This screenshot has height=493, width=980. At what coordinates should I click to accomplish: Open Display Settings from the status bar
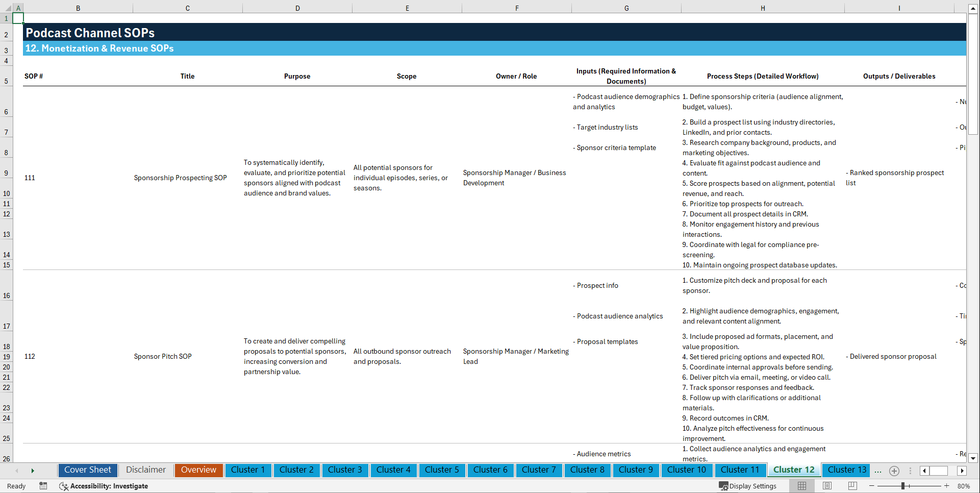pyautogui.click(x=748, y=486)
